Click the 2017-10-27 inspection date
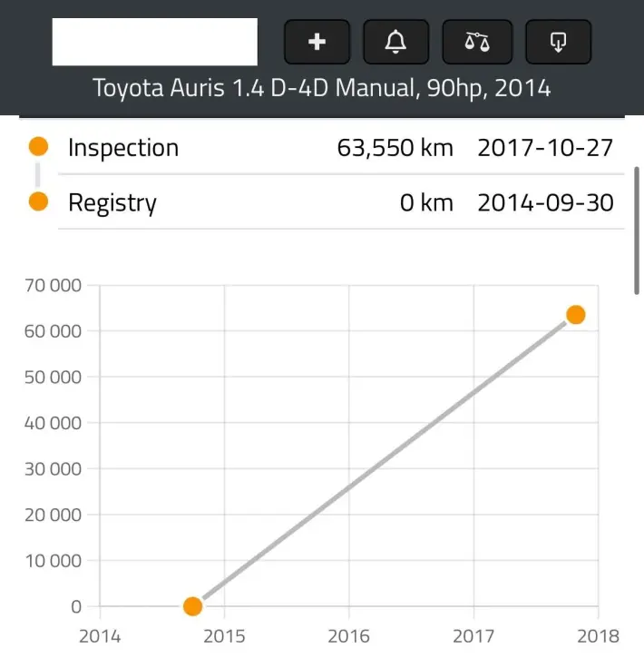The height and width of the screenshot is (668, 644). 545,148
